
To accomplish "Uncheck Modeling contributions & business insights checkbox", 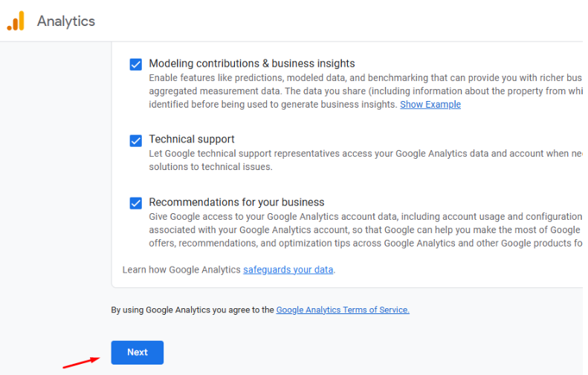I will [136, 65].
